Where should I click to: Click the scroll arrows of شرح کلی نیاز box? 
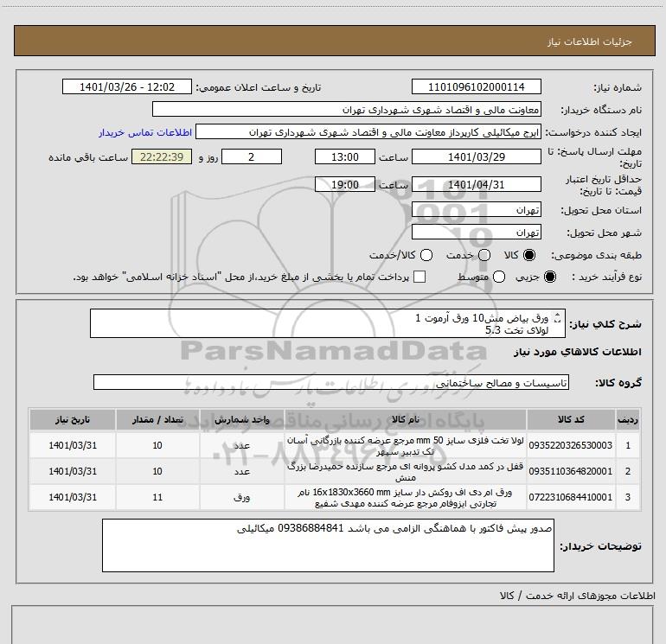click(x=558, y=317)
